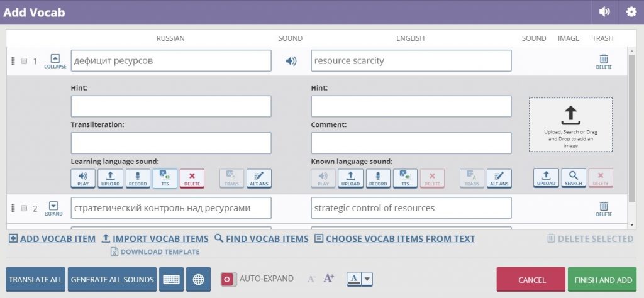This screenshot has width=644, height=298.
Task: Select checkbox for vocab item 2
Action: coord(24,208)
